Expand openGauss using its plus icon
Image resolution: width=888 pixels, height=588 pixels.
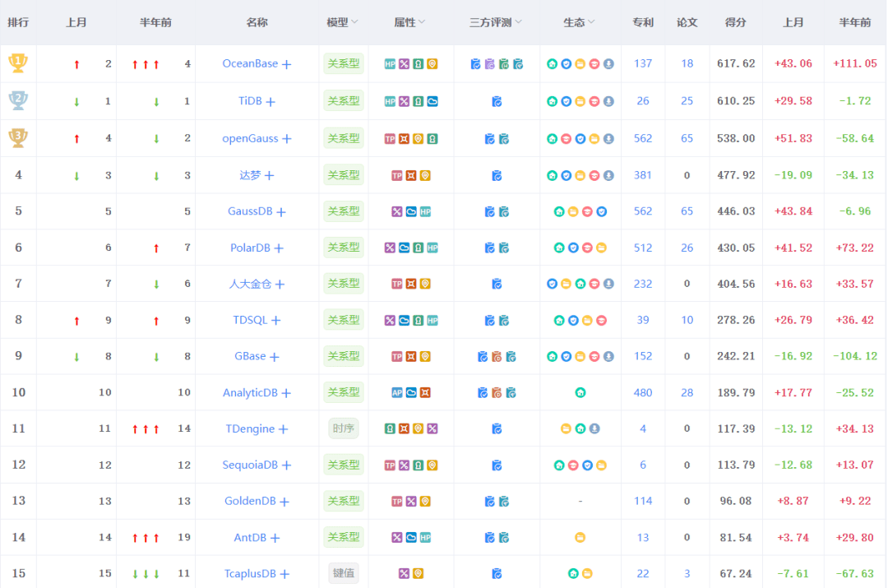[x=287, y=139]
